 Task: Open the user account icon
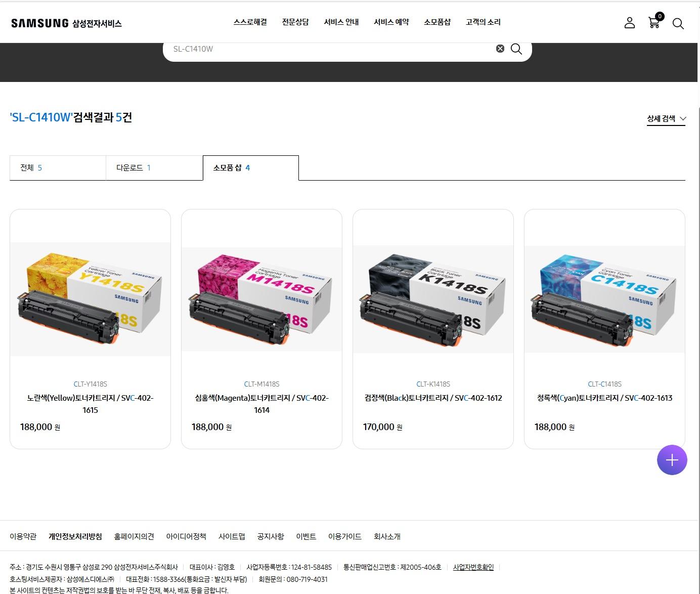[630, 23]
